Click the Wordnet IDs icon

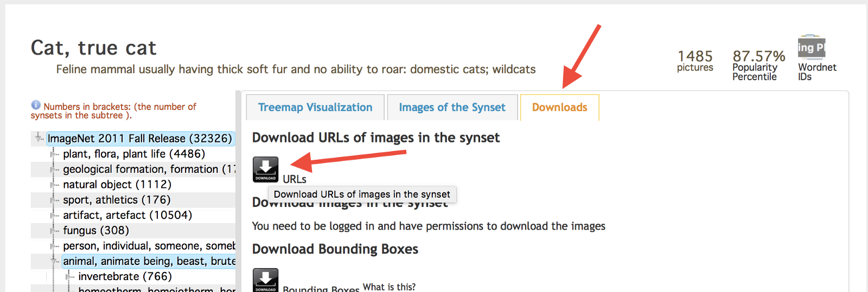811,48
